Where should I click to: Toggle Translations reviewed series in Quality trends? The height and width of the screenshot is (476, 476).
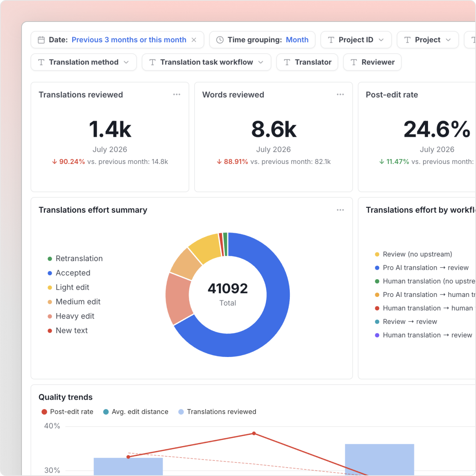click(x=217, y=412)
